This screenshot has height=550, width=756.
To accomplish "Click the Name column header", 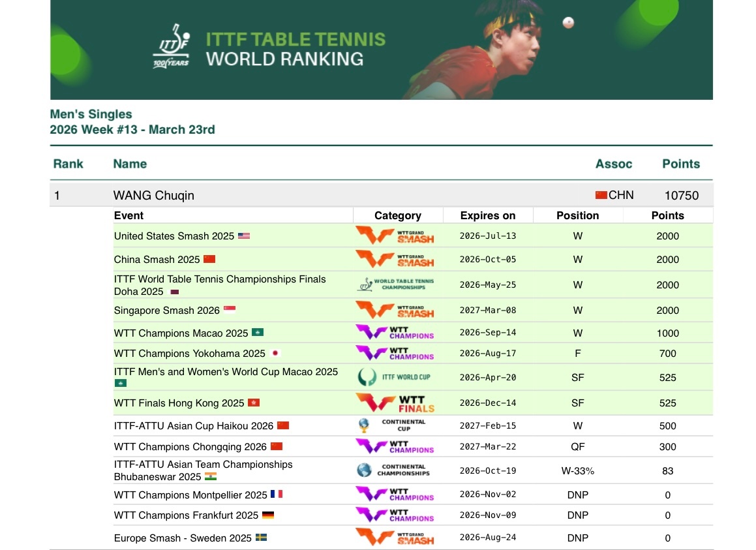I will (x=130, y=164).
